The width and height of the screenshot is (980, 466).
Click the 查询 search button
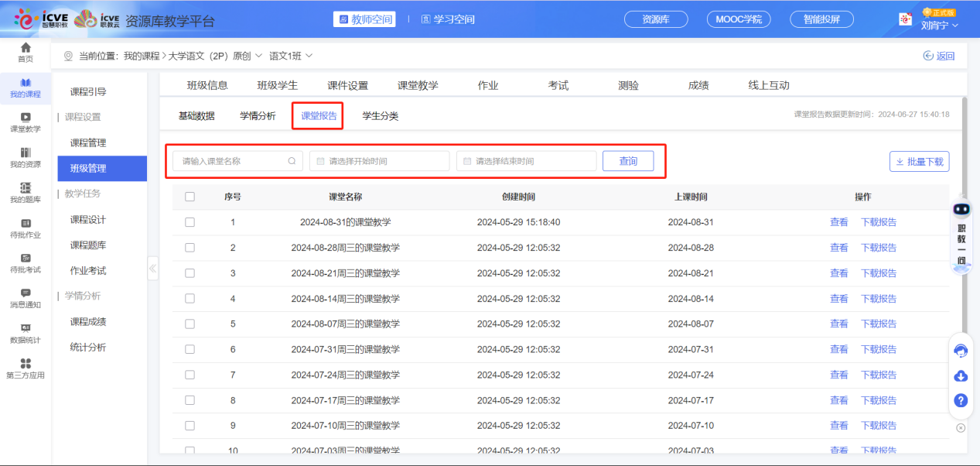point(628,161)
